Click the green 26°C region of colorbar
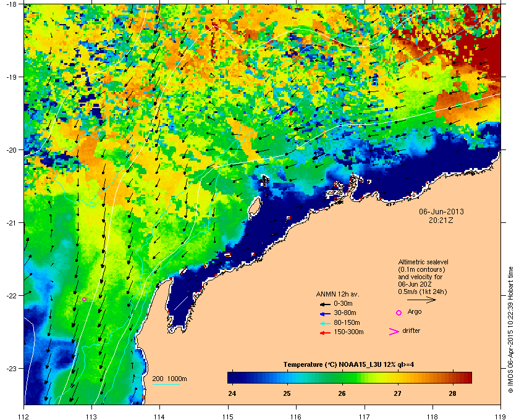This screenshot has height=420, width=519. [342, 377]
